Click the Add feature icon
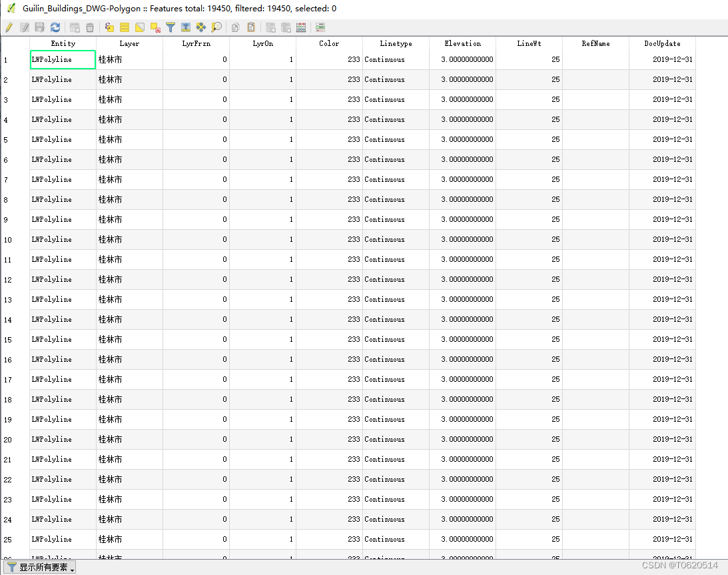This screenshot has height=575, width=728. tap(75, 27)
